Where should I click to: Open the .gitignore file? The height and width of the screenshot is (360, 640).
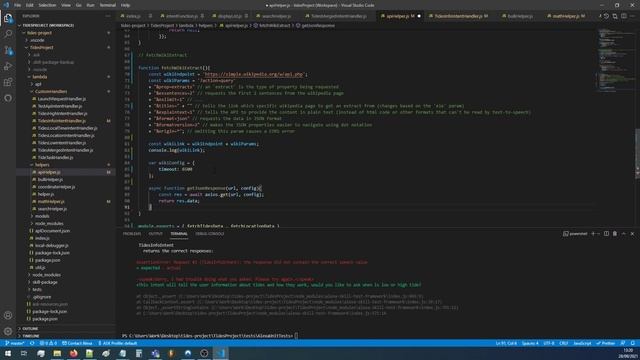[x=42, y=297]
